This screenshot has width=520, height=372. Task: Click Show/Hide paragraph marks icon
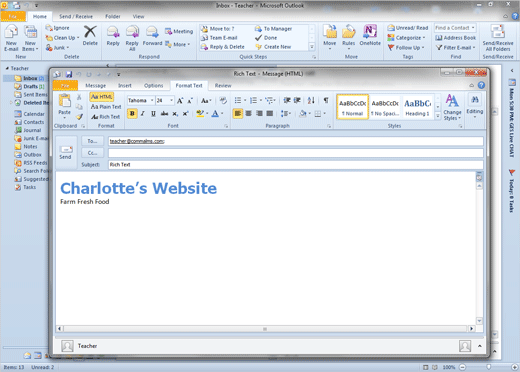[326, 100]
